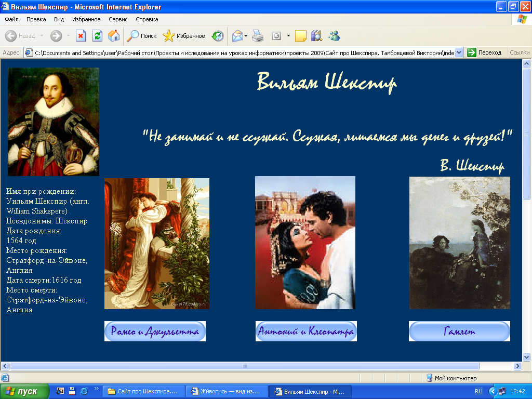
Task: Click the page icon at status bar left
Action: [5, 378]
